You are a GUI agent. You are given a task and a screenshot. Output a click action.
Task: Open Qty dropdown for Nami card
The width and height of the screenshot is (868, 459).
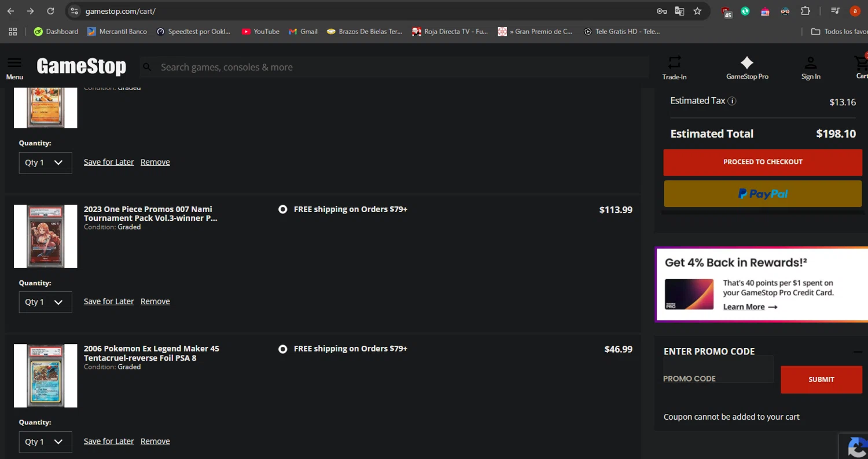(x=45, y=302)
